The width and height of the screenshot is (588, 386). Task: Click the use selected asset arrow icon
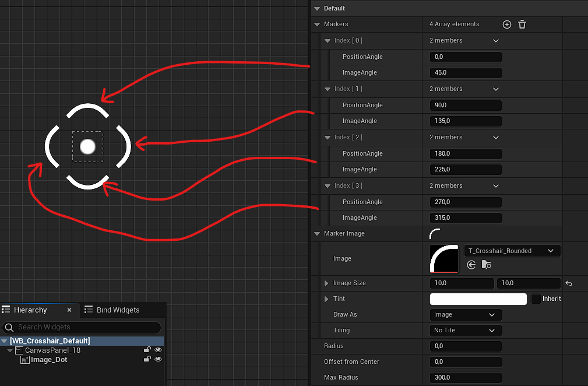(x=471, y=265)
